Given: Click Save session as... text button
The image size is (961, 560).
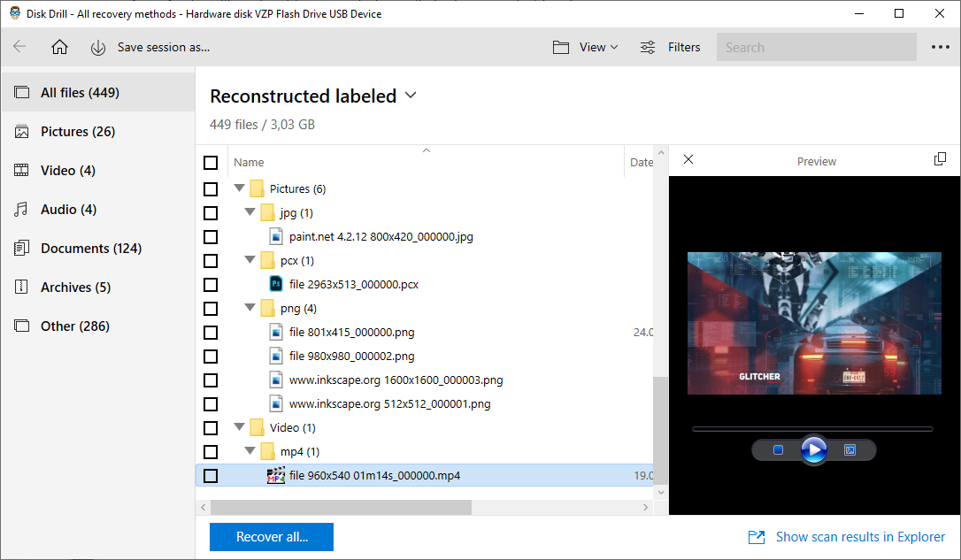Looking at the screenshot, I should tap(164, 47).
